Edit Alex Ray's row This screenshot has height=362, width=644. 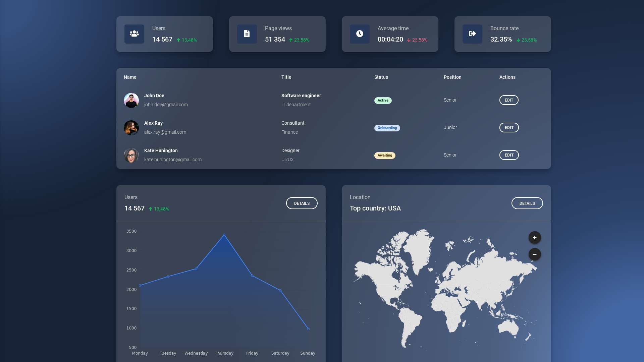click(509, 128)
